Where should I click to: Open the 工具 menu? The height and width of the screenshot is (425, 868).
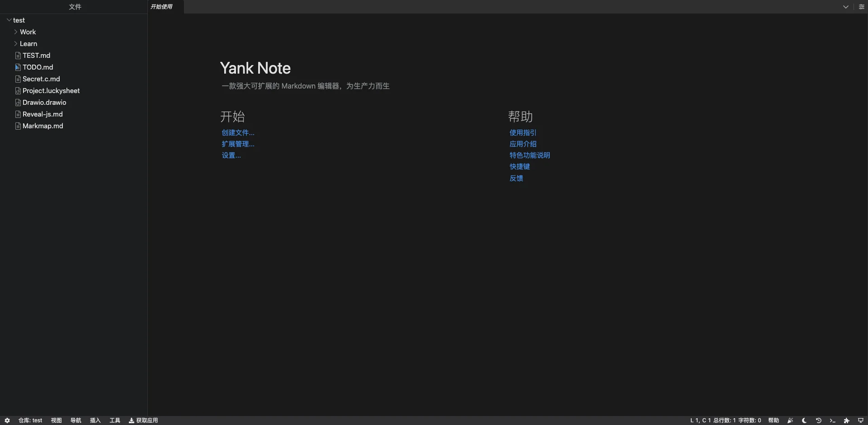point(115,420)
